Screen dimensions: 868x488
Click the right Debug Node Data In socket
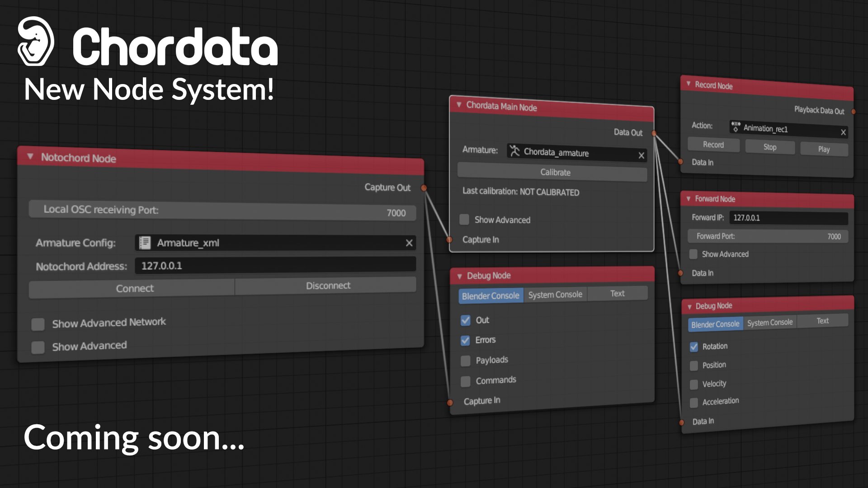(682, 422)
